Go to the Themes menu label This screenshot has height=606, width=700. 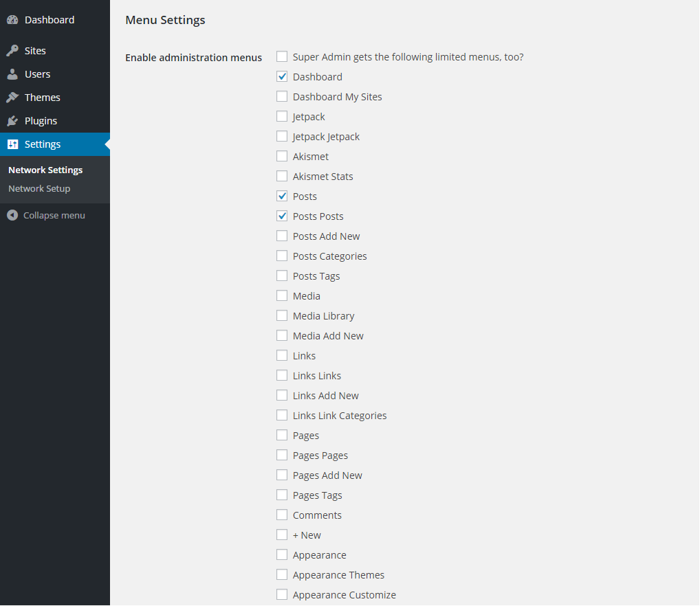[42, 98]
